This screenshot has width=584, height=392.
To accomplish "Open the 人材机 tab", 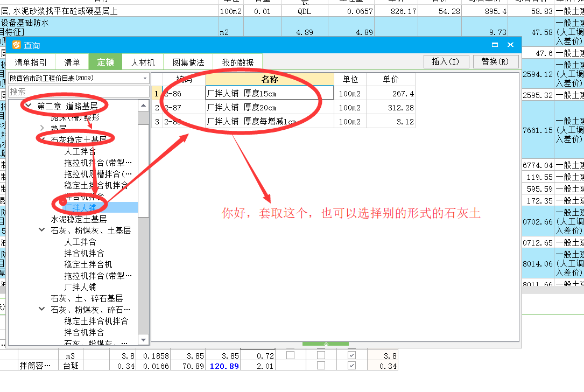I will (x=143, y=62).
